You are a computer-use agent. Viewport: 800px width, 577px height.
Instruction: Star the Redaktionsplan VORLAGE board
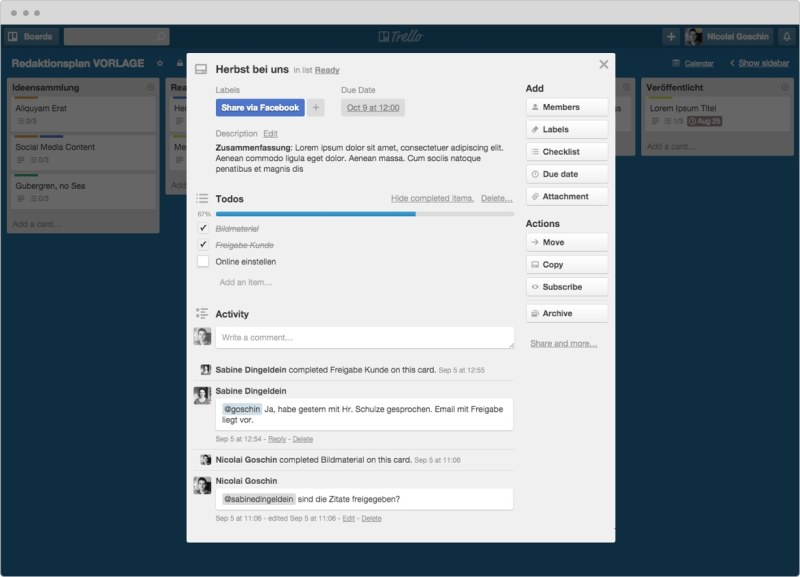click(160, 63)
